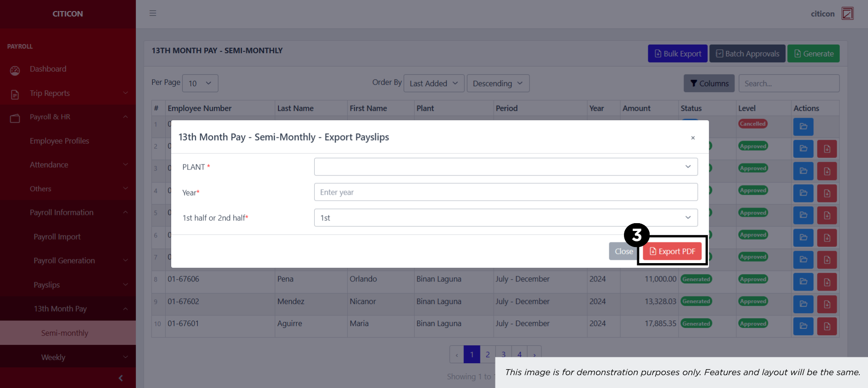
Task: Click red PDF icon for Mendez row
Action: (x=827, y=304)
